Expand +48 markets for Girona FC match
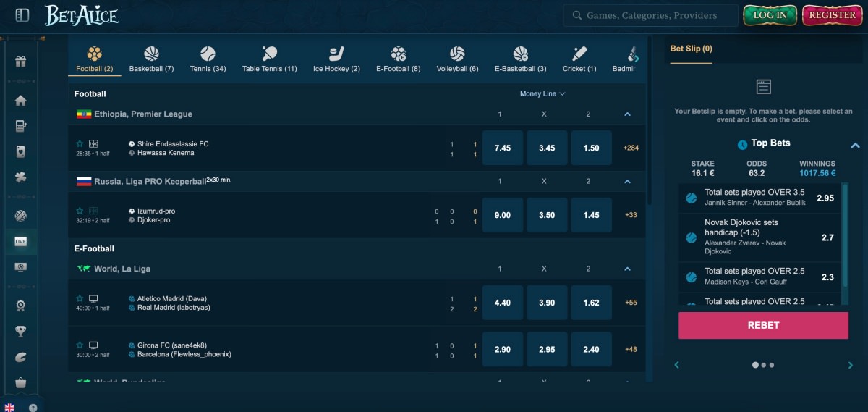Viewport: 868px width, 412px height. [x=631, y=350]
